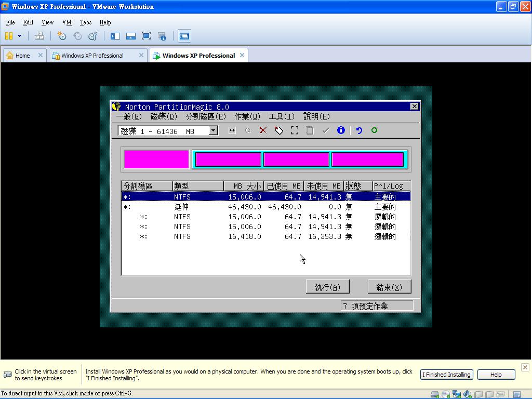
Task: Toggle the thumbnail bar icon in VMware toolbar
Action: tap(130, 36)
